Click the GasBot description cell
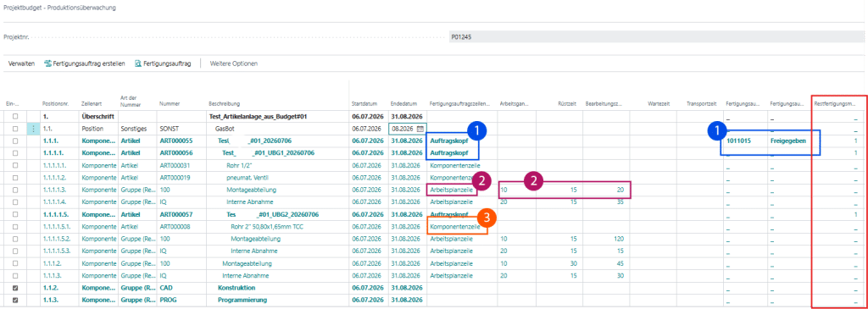Image resolution: width=868 pixels, height=309 pixels. [225, 128]
